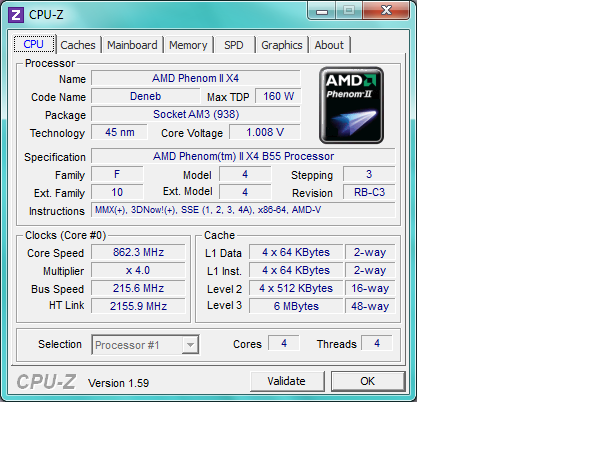Image resolution: width=614 pixels, height=460 pixels.
Task: Click the Stepping value 3
Action: tap(369, 174)
